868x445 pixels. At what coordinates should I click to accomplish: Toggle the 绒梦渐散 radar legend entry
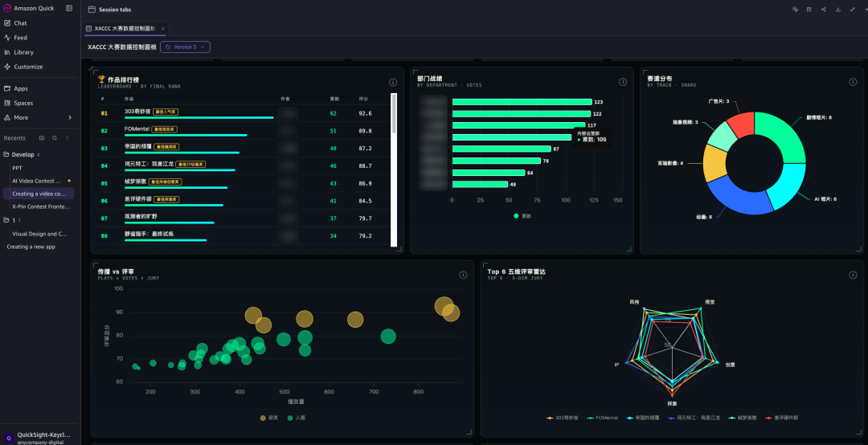pyautogui.click(x=743, y=418)
